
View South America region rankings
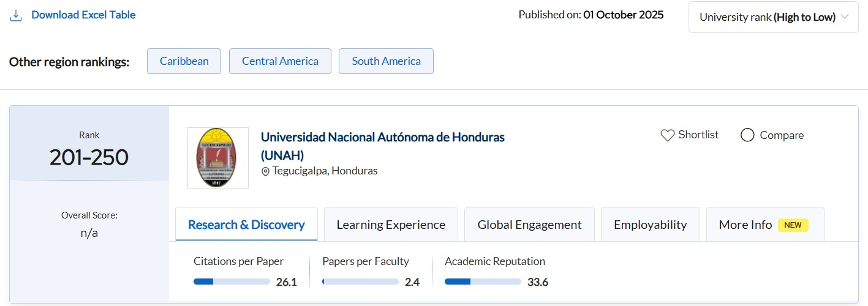pos(386,61)
